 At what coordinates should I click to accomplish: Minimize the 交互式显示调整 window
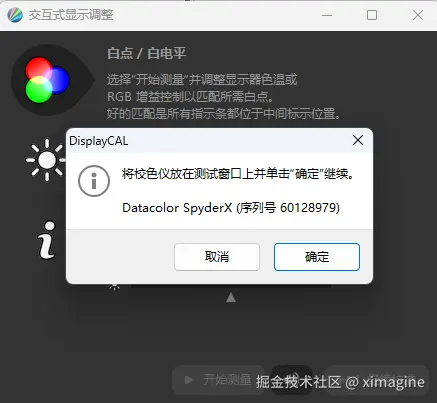327,15
